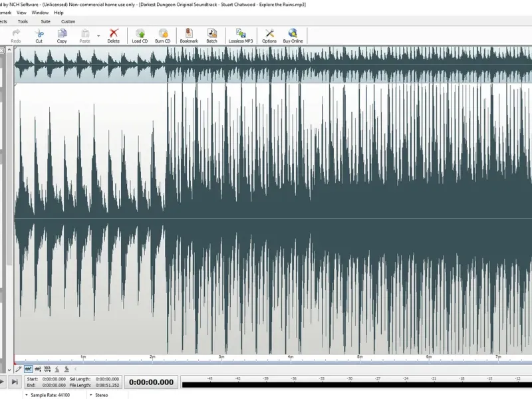The height and width of the screenshot is (399, 532).
Task: Click the Cut scissors icon
Action: pyautogui.click(x=39, y=36)
